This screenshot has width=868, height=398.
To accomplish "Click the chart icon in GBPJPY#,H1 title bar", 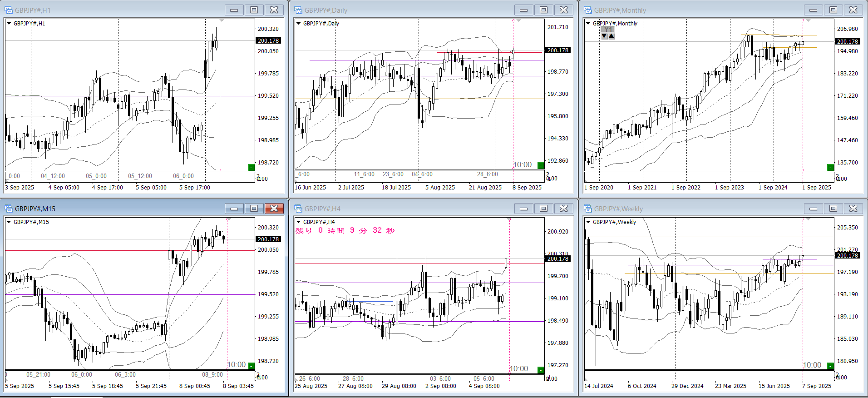I will pyautogui.click(x=9, y=10).
